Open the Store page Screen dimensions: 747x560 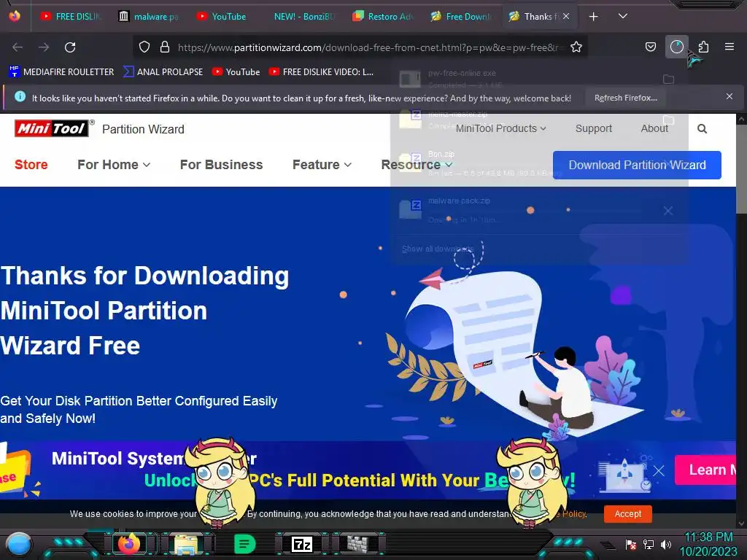pyautogui.click(x=31, y=165)
